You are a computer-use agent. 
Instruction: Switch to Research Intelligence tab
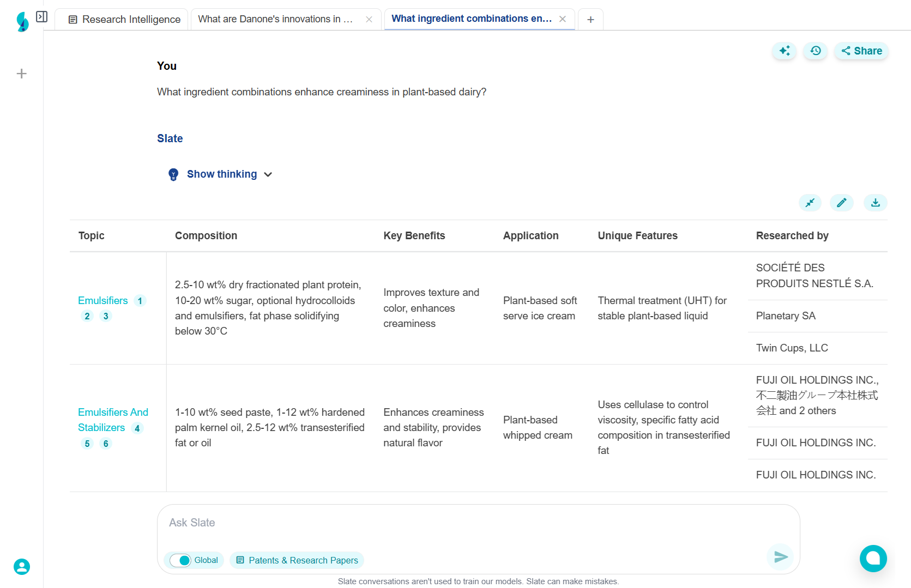coord(124,20)
